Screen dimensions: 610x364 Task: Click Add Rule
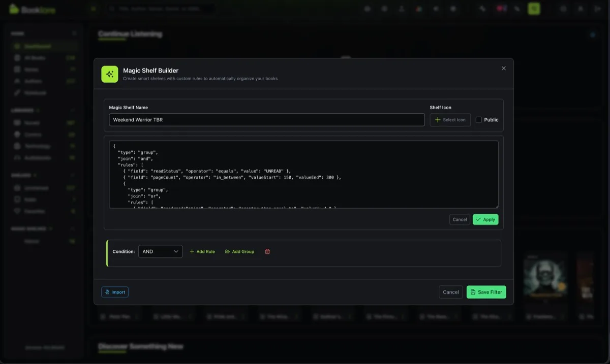[202, 251]
